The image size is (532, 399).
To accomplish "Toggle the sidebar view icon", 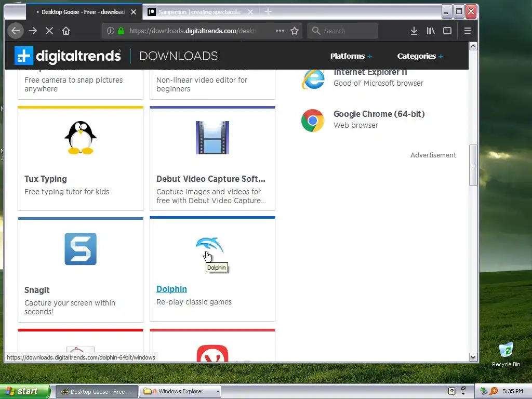I will point(447,31).
